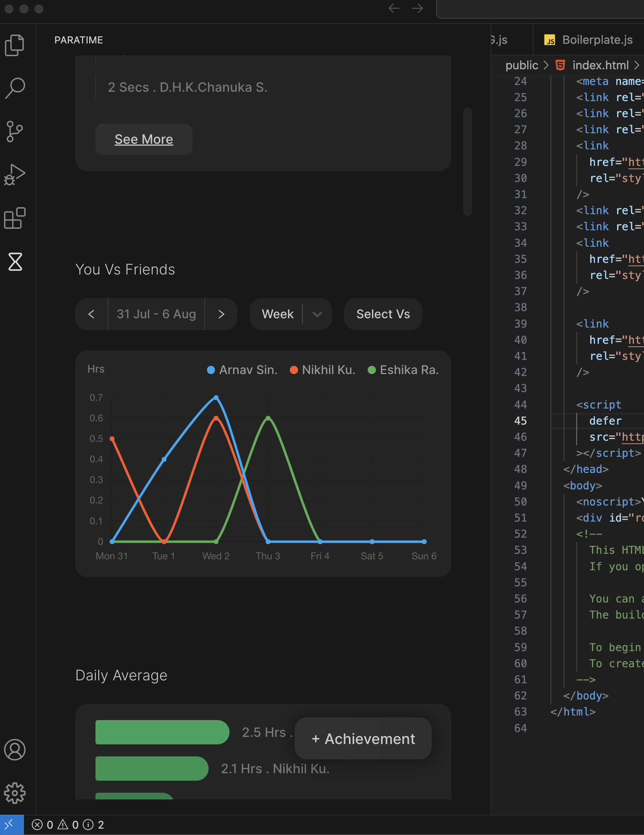This screenshot has width=644, height=835.
Task: Click the <meta name tag on line 24
Action: pyautogui.click(x=610, y=81)
